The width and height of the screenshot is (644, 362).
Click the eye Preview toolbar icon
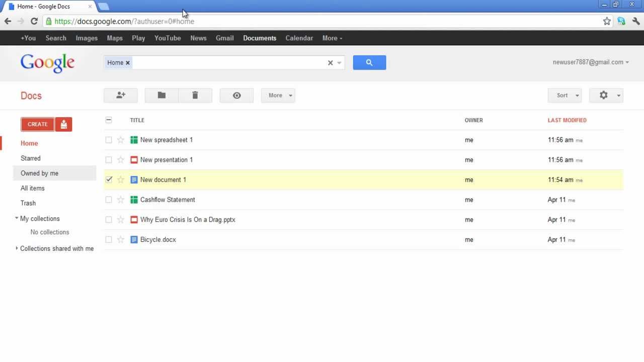236,95
